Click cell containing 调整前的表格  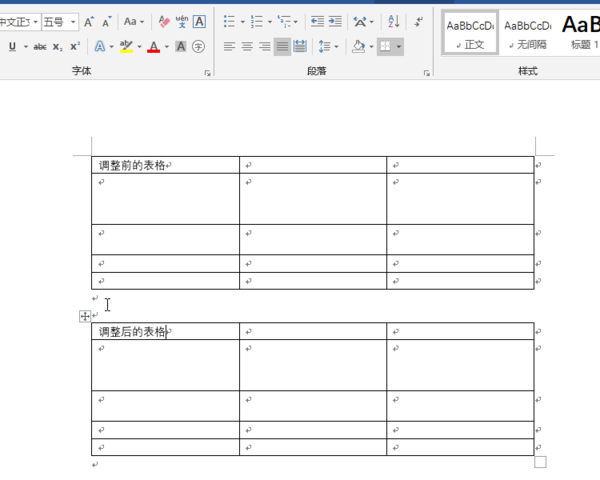pyautogui.click(x=165, y=165)
